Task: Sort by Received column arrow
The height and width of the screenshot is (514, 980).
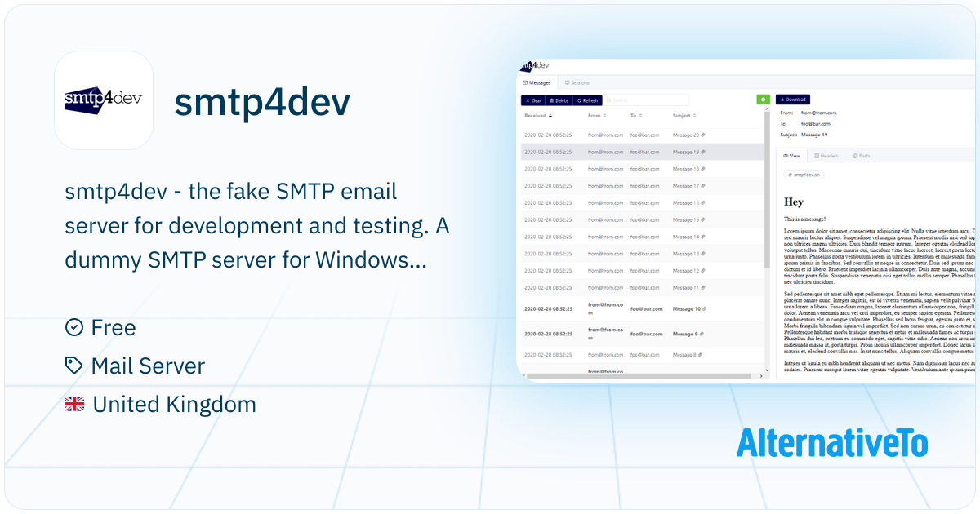Action: 550,117
